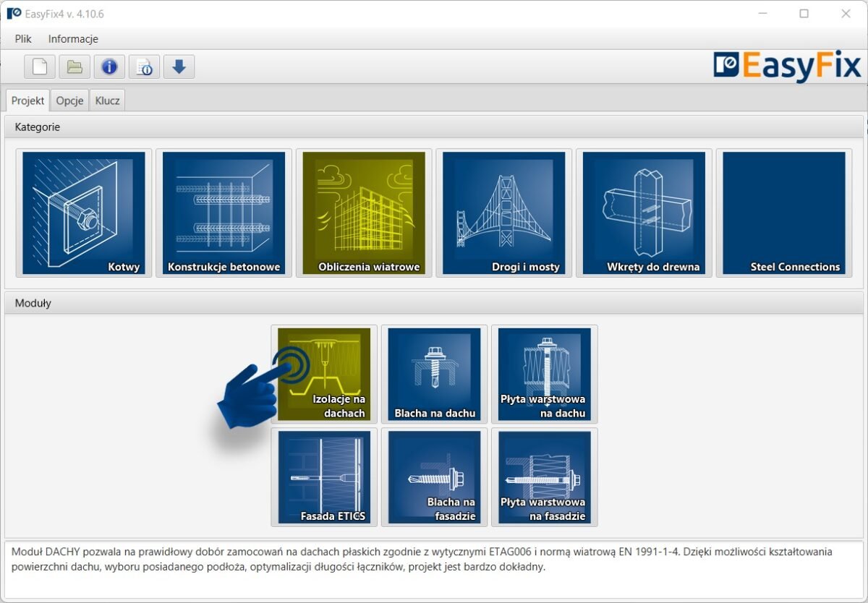Click the EasyFix4 title bar app icon
868x603 pixels.
[14, 14]
